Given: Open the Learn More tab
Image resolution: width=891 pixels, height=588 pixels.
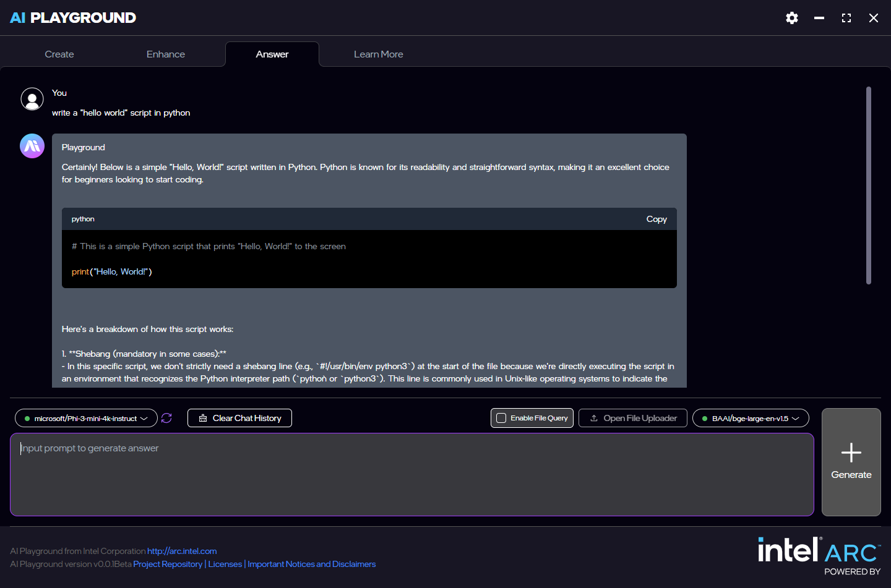Looking at the screenshot, I should (378, 54).
